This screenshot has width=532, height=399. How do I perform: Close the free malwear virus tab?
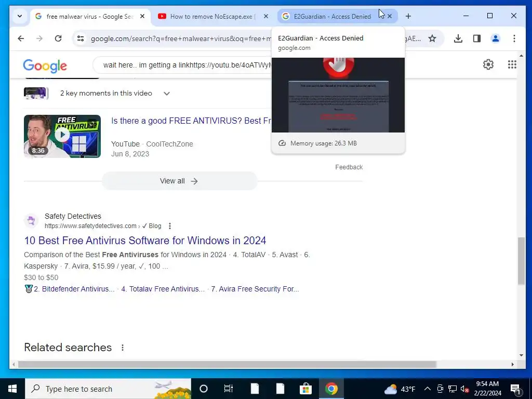pos(142,16)
